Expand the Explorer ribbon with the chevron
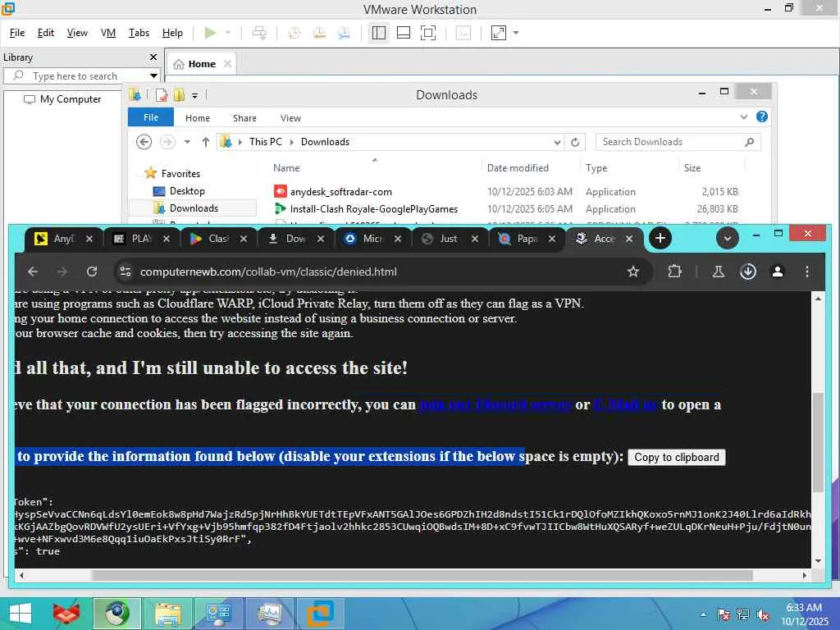The width and height of the screenshot is (840, 630). tap(743, 116)
